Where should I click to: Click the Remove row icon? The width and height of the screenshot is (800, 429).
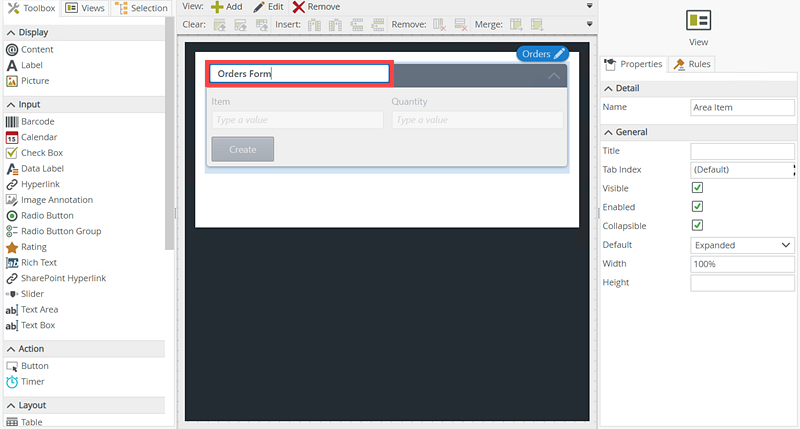click(460, 24)
